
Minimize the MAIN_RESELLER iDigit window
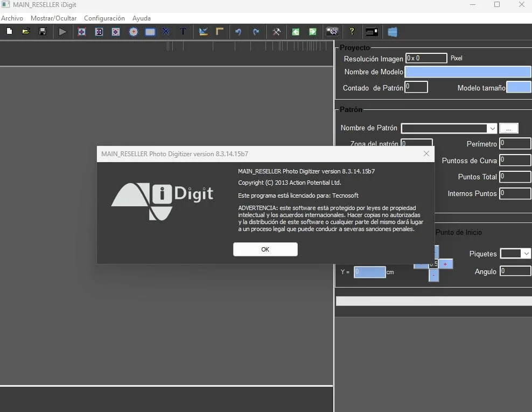(473, 4)
